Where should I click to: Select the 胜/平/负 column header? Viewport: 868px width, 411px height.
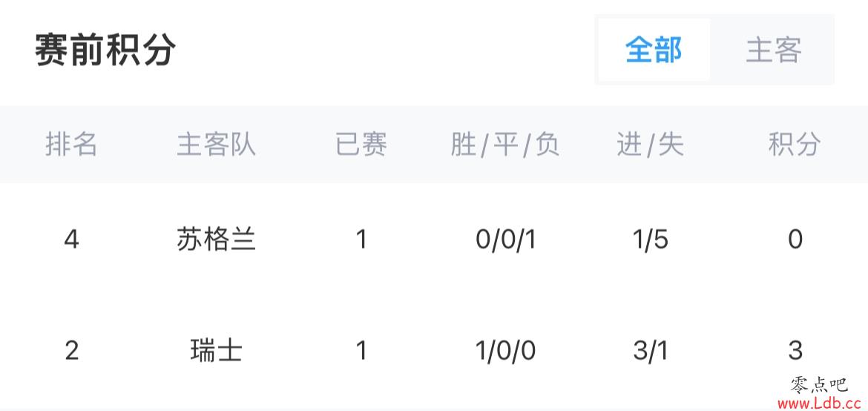[x=505, y=145]
